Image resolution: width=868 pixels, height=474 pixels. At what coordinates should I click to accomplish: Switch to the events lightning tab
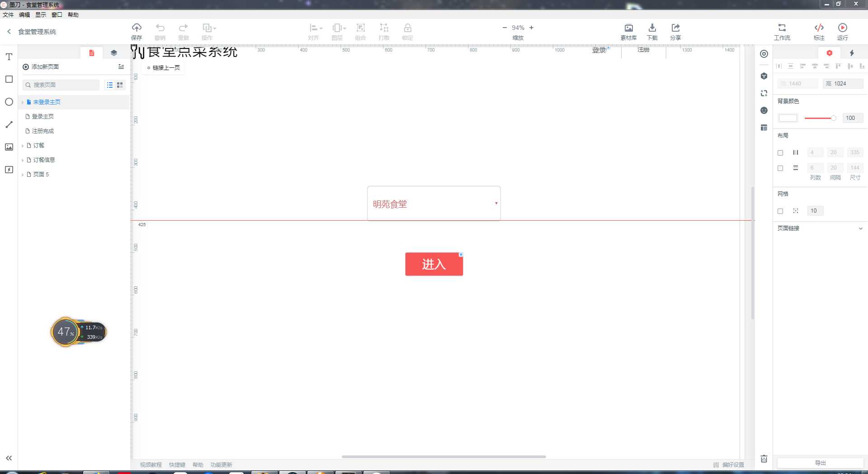(852, 53)
